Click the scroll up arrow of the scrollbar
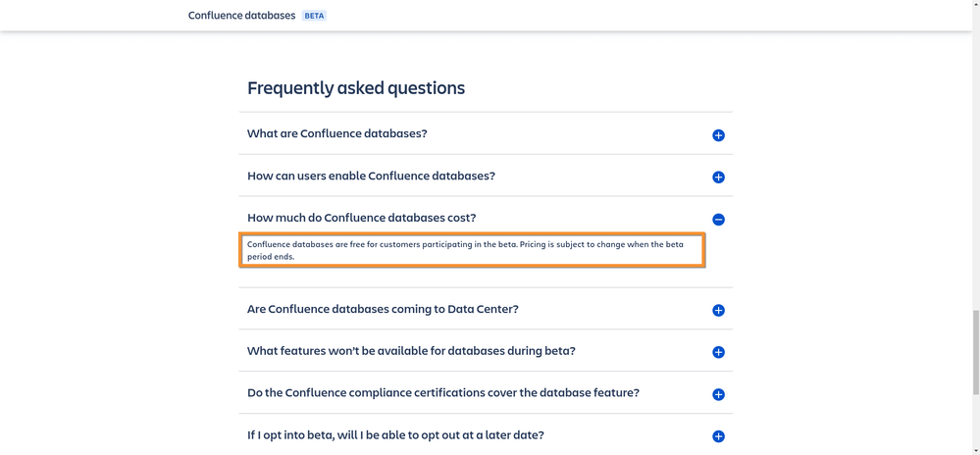Viewport: 980px width, 455px height. click(975, 5)
